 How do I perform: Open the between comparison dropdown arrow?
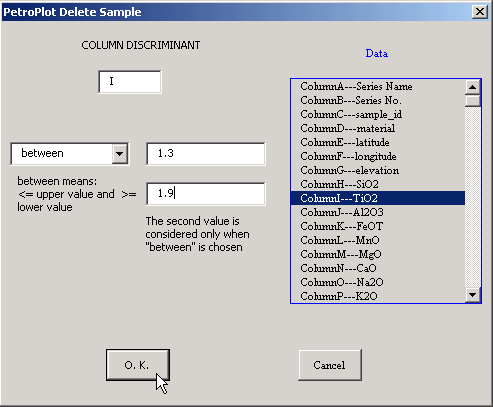120,153
